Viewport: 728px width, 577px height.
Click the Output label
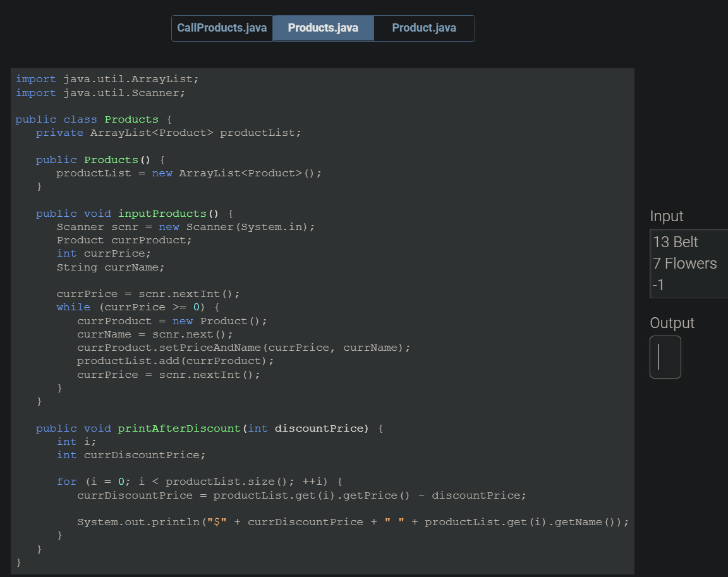tap(672, 322)
